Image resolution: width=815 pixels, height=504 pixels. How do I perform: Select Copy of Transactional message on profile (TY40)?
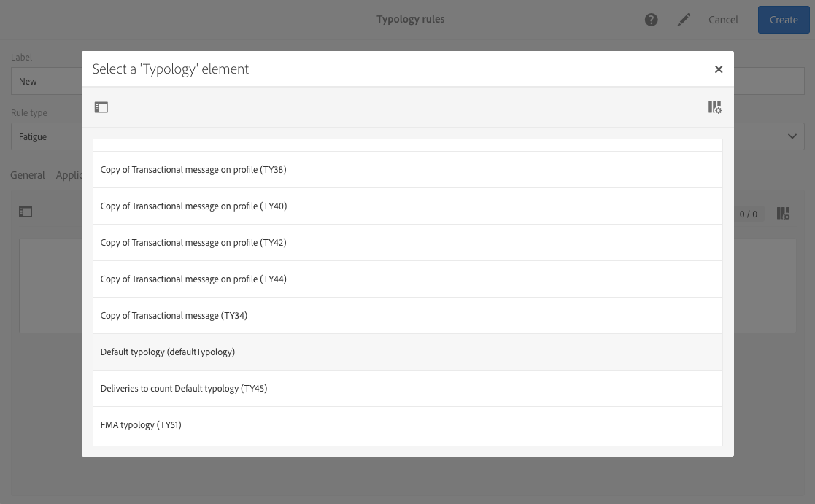(407, 206)
